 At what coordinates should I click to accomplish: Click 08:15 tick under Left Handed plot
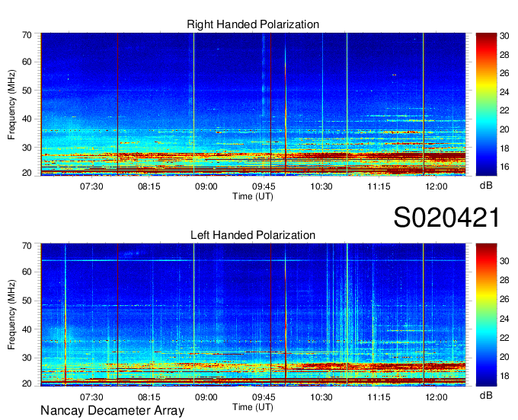(x=149, y=397)
